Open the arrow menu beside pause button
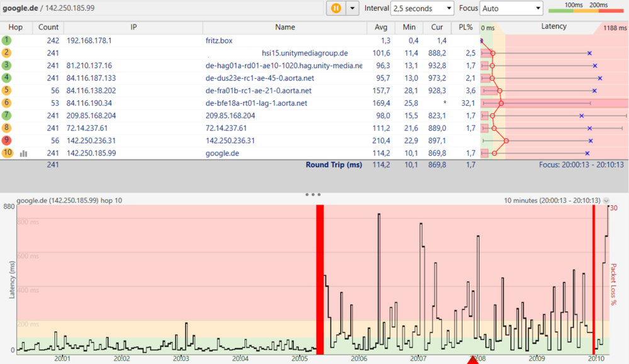 point(352,8)
